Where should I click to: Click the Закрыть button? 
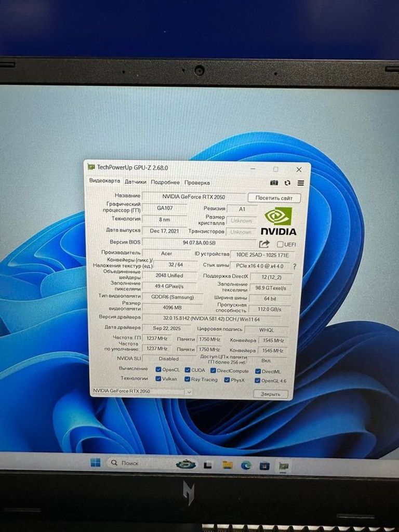[271, 394]
